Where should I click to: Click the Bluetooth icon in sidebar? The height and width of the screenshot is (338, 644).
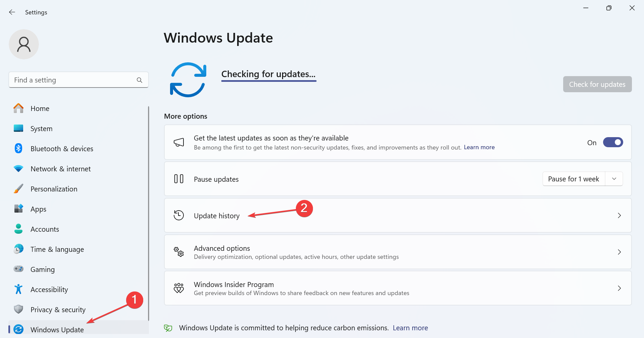pyautogui.click(x=18, y=148)
